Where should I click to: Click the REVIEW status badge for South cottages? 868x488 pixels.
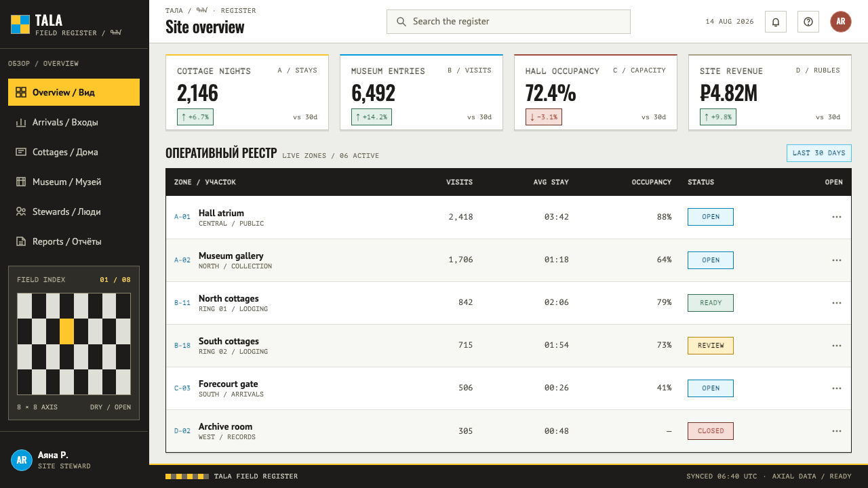(x=711, y=345)
